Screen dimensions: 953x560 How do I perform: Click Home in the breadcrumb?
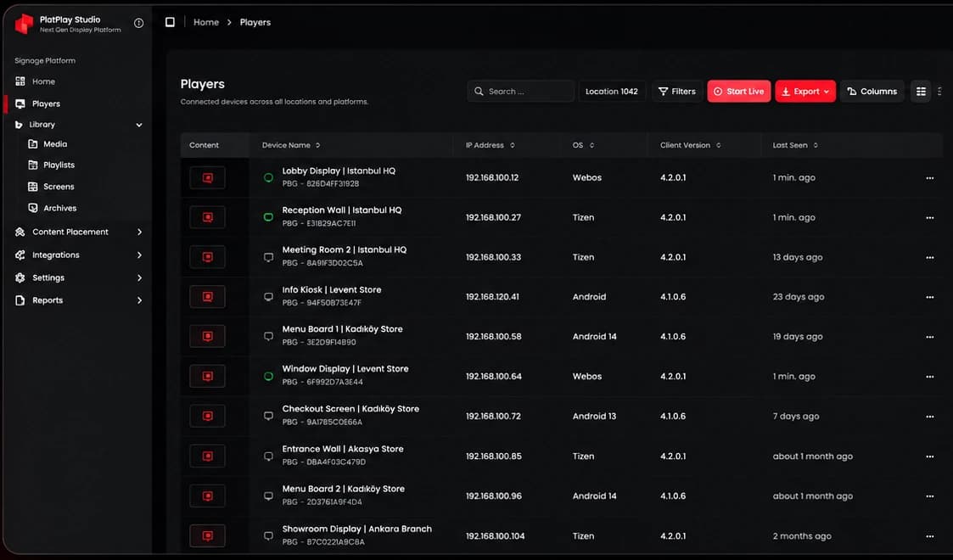pyautogui.click(x=206, y=22)
